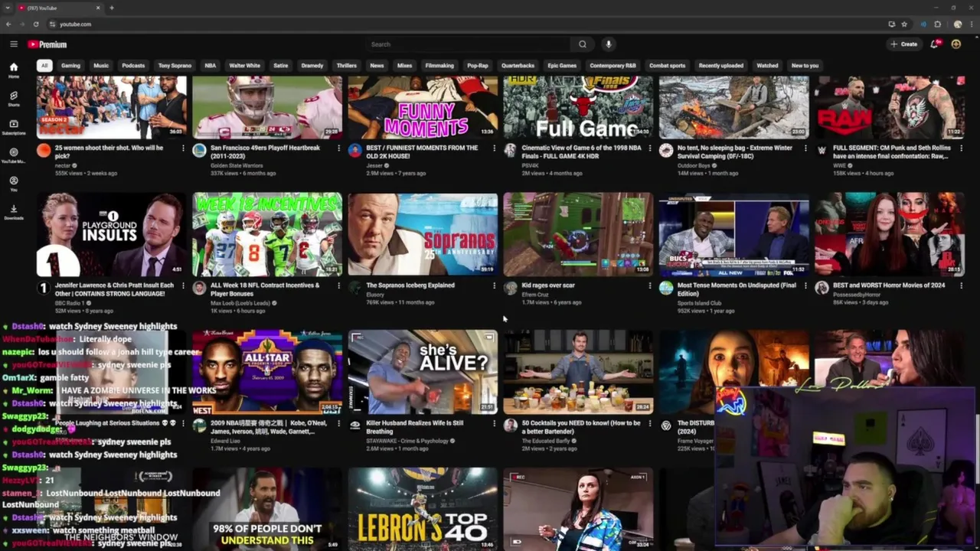Select the Filmmaking filter chip

[x=439, y=66]
